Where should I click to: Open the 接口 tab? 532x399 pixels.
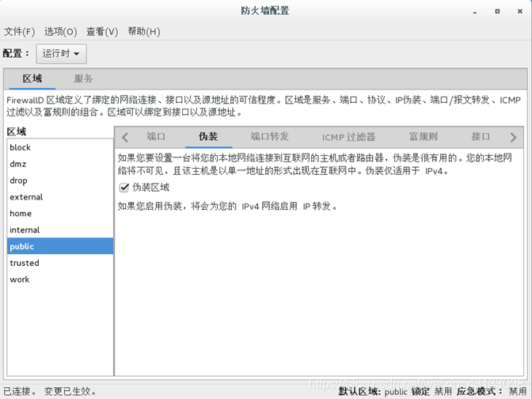point(481,137)
